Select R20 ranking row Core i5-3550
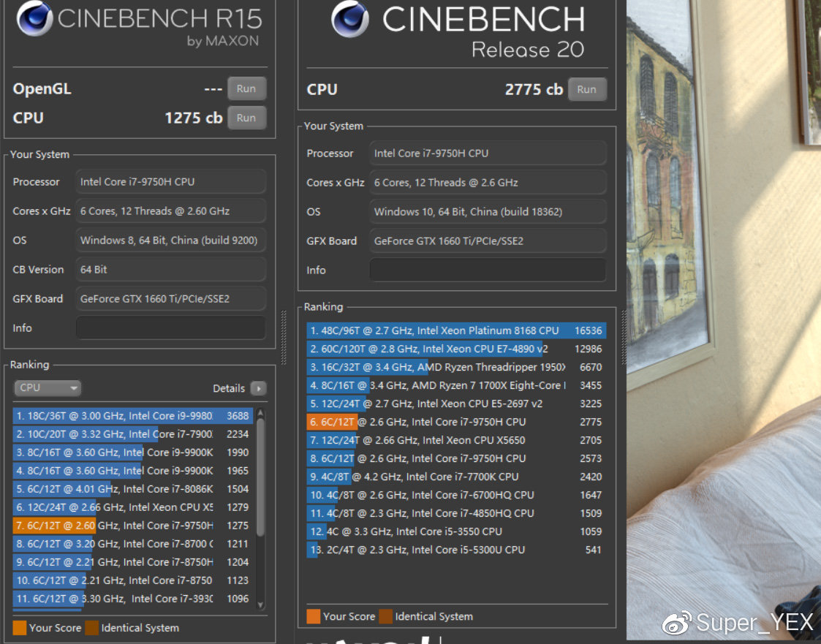This screenshot has width=821, height=644. (456, 532)
